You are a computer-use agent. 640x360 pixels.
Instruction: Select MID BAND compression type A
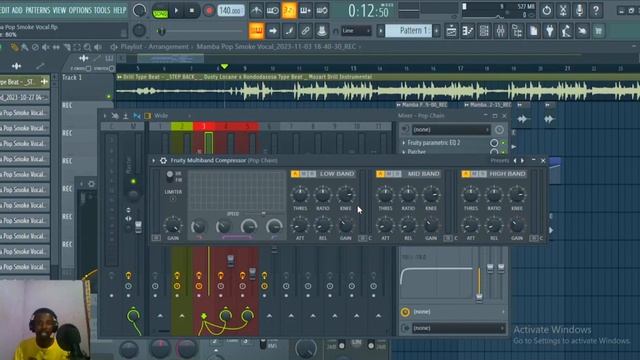(x=380, y=174)
